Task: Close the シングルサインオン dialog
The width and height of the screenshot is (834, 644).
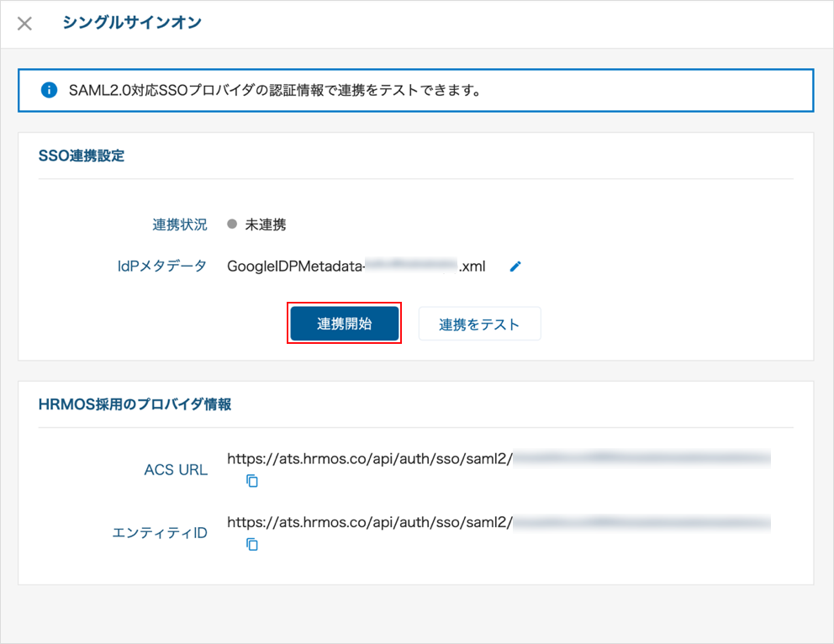Action: [24, 24]
